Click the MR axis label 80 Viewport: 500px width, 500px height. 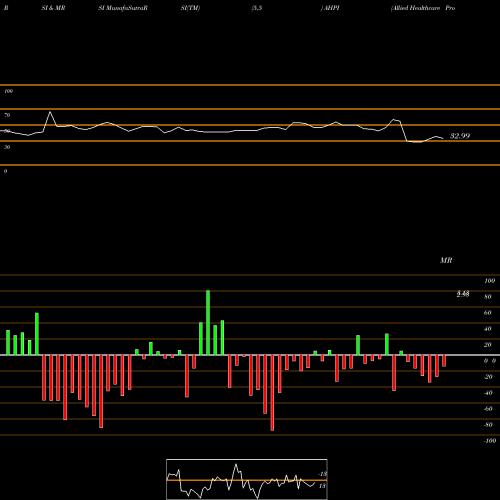[488, 297]
